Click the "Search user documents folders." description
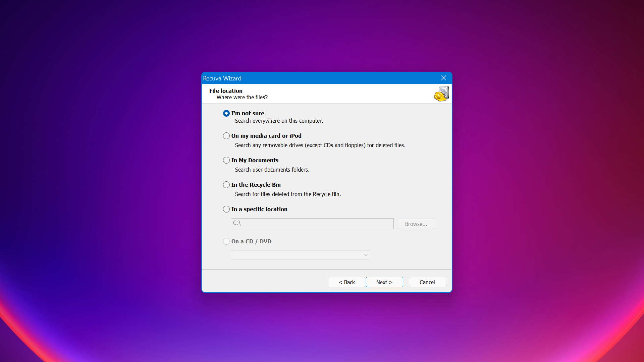This screenshot has height=362, width=644. click(x=272, y=170)
